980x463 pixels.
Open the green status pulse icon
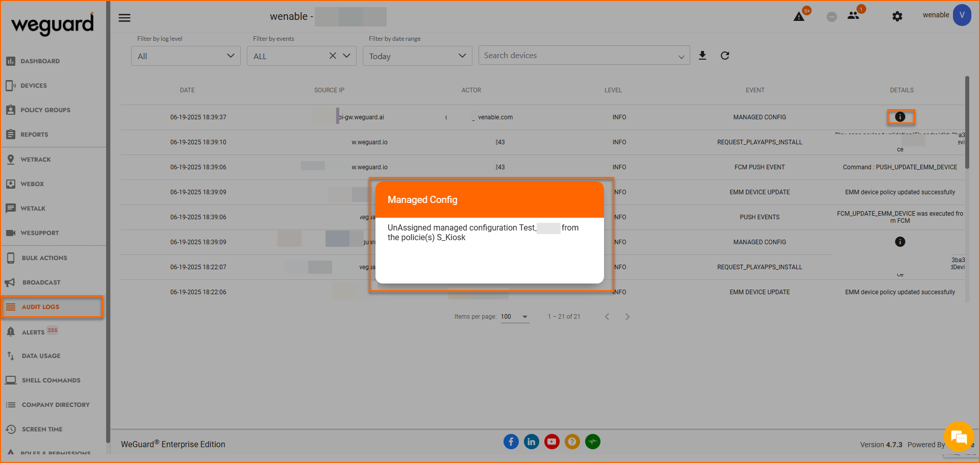pyautogui.click(x=593, y=442)
